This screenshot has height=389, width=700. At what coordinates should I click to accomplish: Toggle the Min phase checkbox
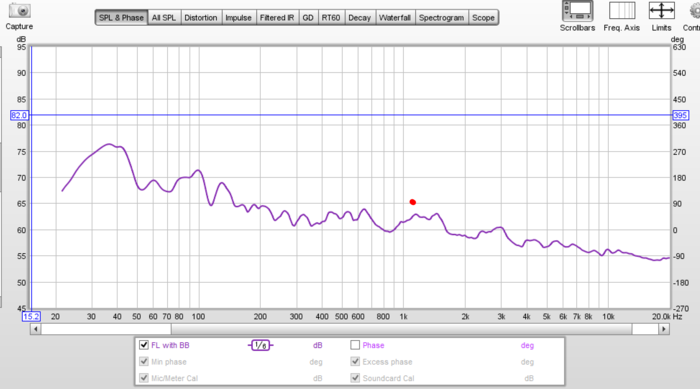tap(144, 361)
